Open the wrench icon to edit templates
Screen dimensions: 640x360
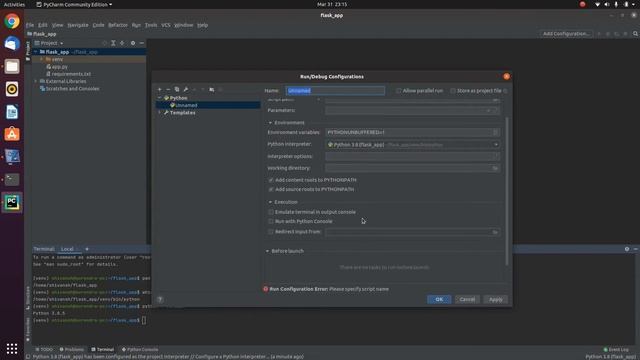[186, 89]
